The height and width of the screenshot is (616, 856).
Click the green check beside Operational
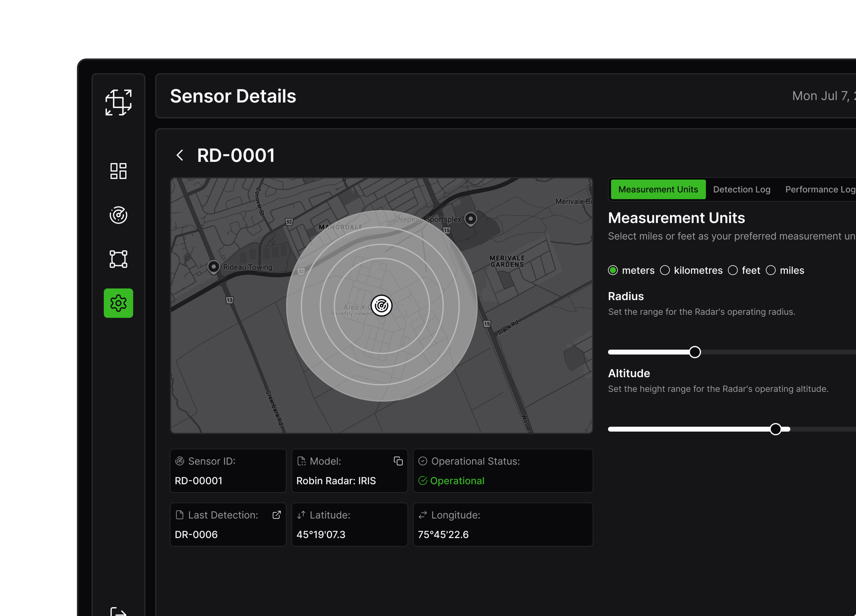click(x=423, y=481)
